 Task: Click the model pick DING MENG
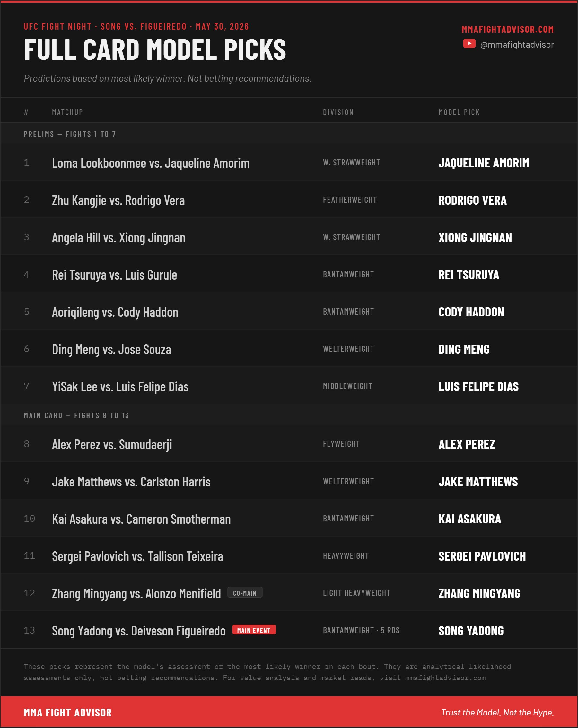[464, 350]
